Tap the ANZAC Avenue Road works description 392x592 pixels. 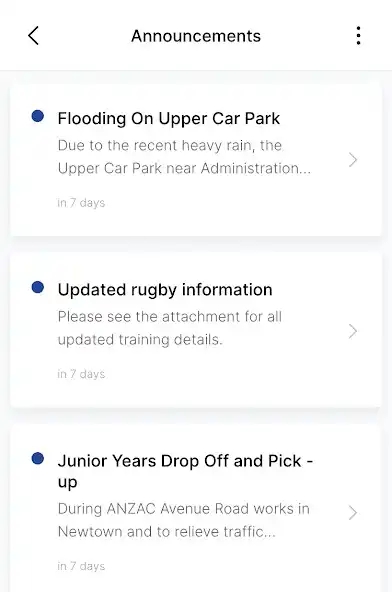pos(184,520)
